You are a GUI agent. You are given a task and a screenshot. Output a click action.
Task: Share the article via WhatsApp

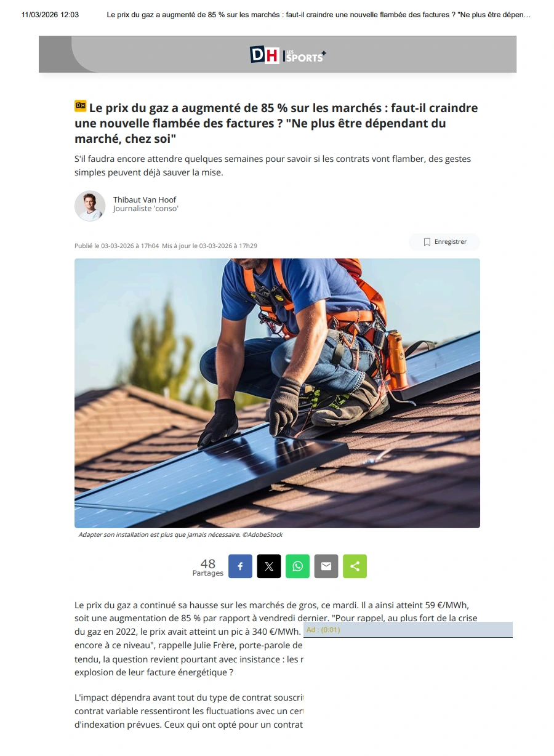tap(297, 566)
